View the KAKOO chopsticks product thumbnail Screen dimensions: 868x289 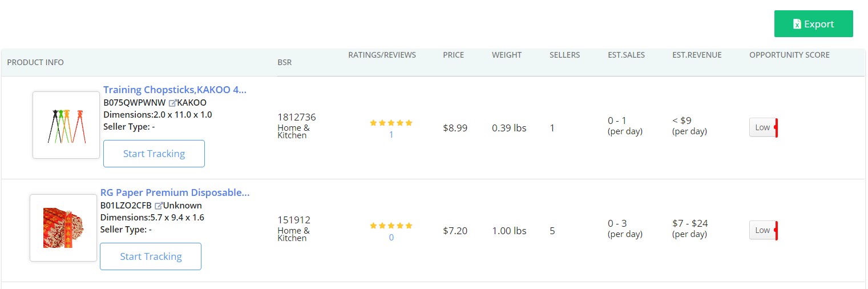[66, 125]
